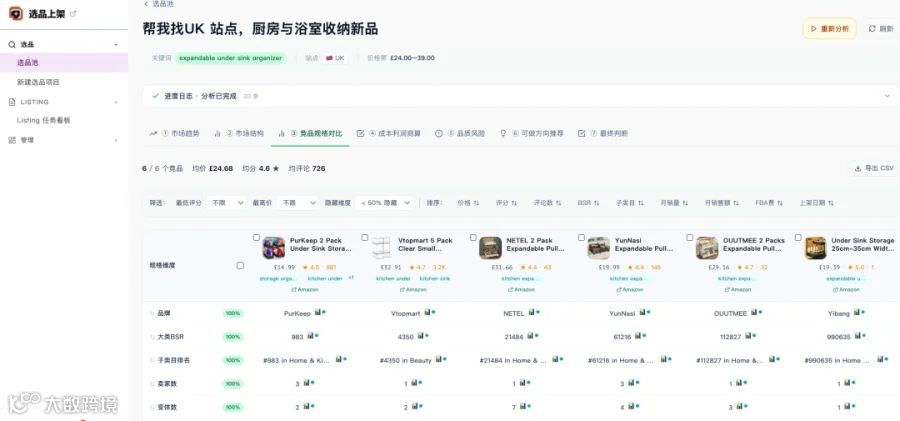Image resolution: width=900 pixels, height=421 pixels.
Task: Open 新建选品项目 in sidebar
Action: pyautogui.click(x=38, y=82)
